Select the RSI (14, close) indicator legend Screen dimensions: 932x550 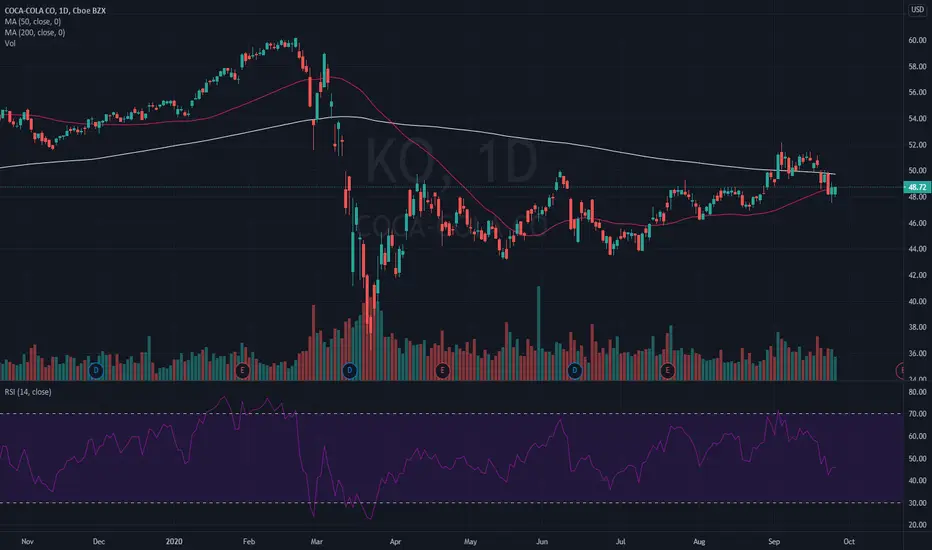point(28,392)
